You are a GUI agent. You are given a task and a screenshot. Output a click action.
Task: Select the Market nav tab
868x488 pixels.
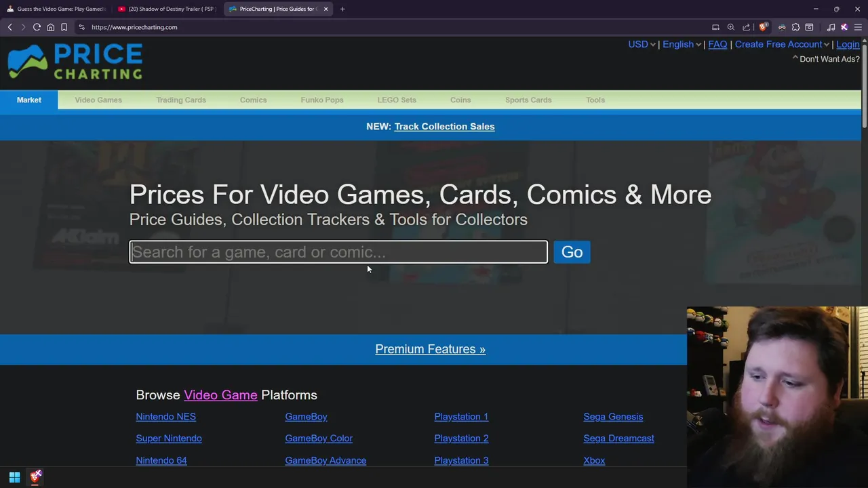[x=29, y=100]
